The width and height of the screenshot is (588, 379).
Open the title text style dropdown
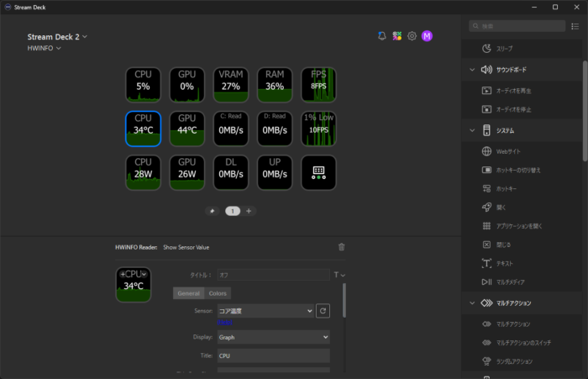pos(339,275)
